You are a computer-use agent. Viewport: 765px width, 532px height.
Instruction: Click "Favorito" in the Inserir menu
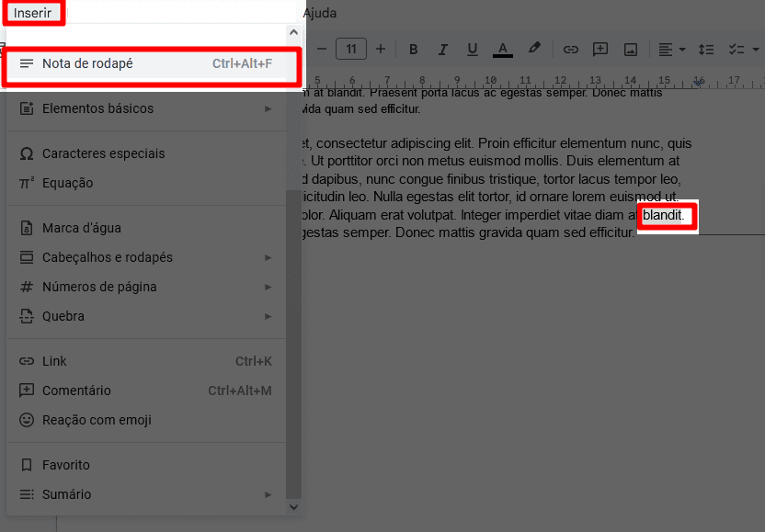(x=66, y=465)
